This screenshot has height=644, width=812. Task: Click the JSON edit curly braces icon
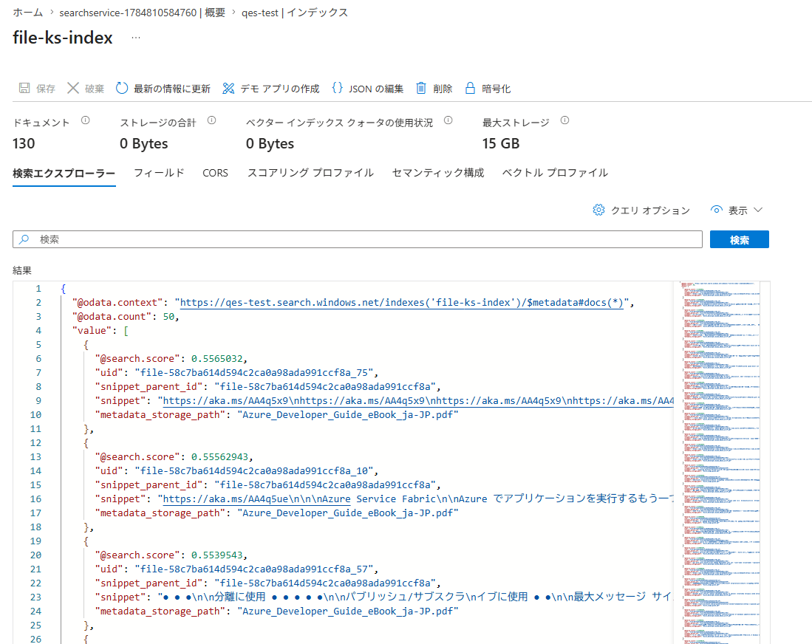click(x=337, y=88)
